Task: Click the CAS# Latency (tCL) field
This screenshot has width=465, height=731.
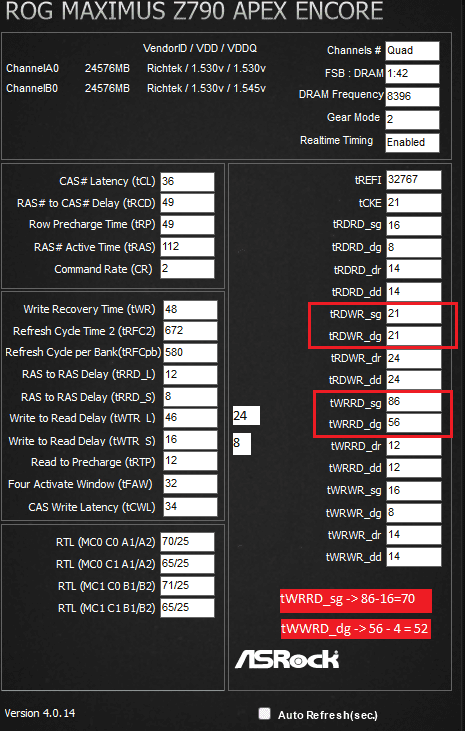Action: pyautogui.click(x=187, y=182)
